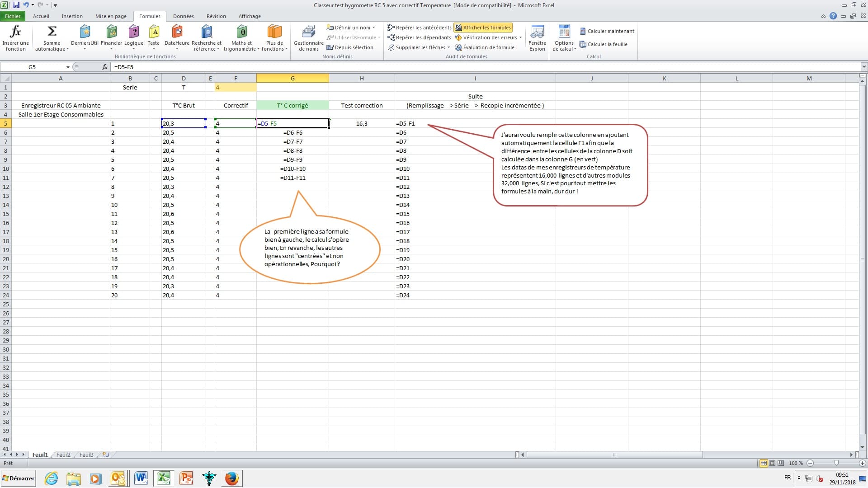
Task: Open the Logique functions library icon
Action: point(133,32)
